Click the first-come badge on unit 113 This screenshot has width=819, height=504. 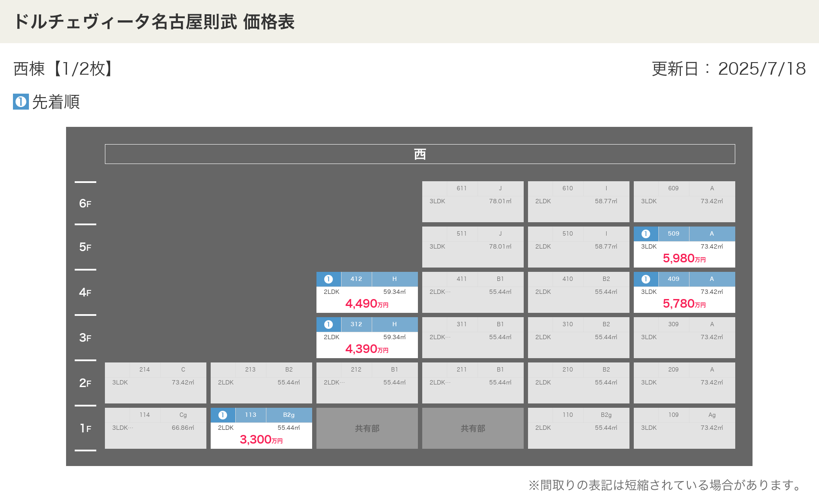coord(222,415)
